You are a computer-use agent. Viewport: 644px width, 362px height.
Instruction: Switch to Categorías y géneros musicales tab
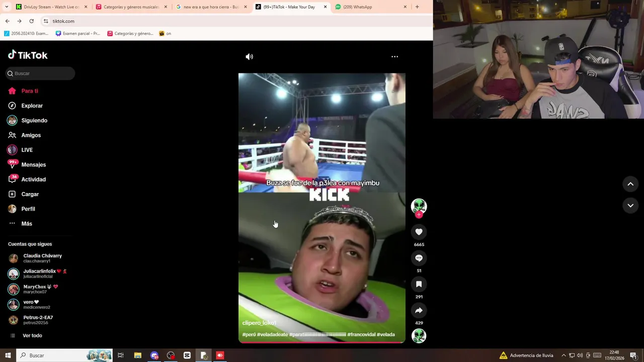[x=131, y=7]
